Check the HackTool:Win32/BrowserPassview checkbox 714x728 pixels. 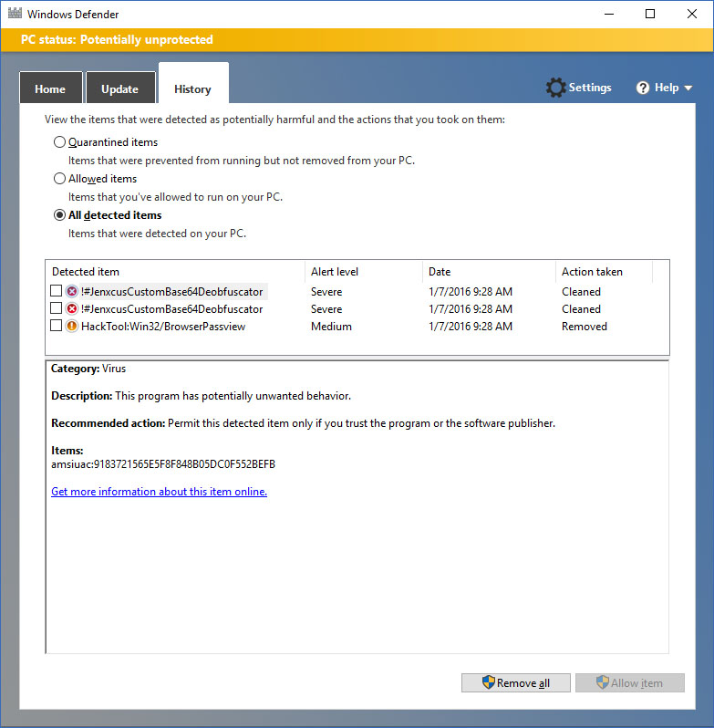tap(57, 326)
